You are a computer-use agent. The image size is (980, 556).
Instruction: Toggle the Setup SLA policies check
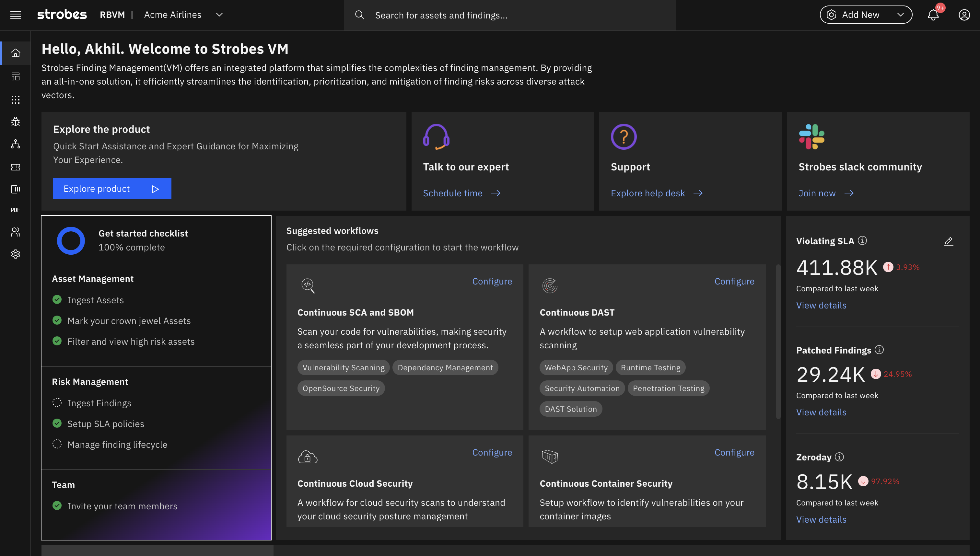click(57, 423)
